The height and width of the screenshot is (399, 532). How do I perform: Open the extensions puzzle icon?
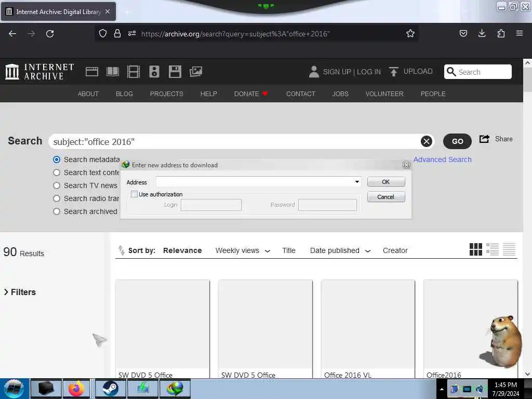coord(501,33)
